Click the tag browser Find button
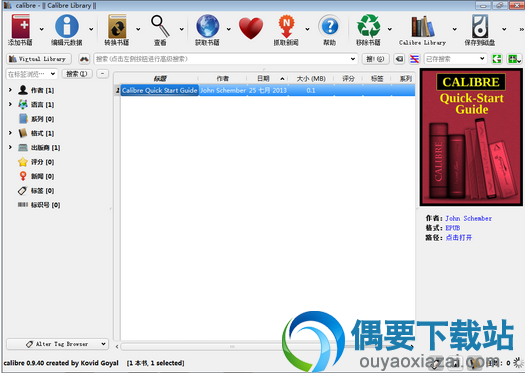The height and width of the screenshot is (373, 525). (x=77, y=74)
